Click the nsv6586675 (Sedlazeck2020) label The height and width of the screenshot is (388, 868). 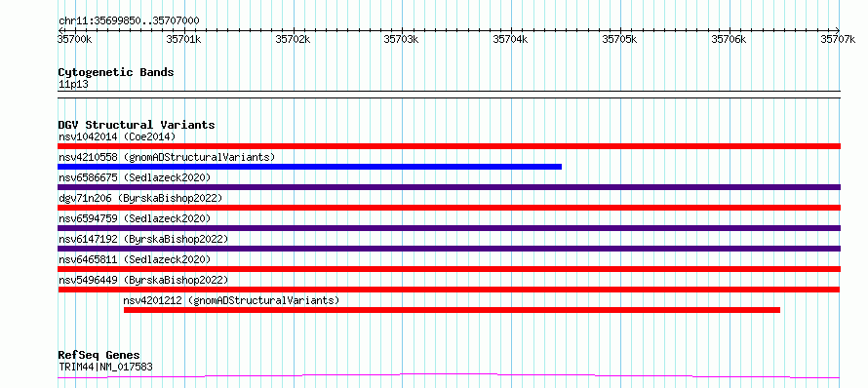point(135,177)
